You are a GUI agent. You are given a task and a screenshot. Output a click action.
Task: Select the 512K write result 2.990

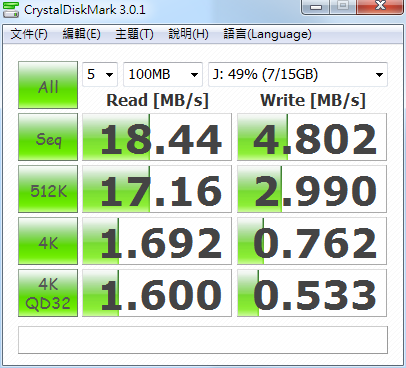pos(312,189)
